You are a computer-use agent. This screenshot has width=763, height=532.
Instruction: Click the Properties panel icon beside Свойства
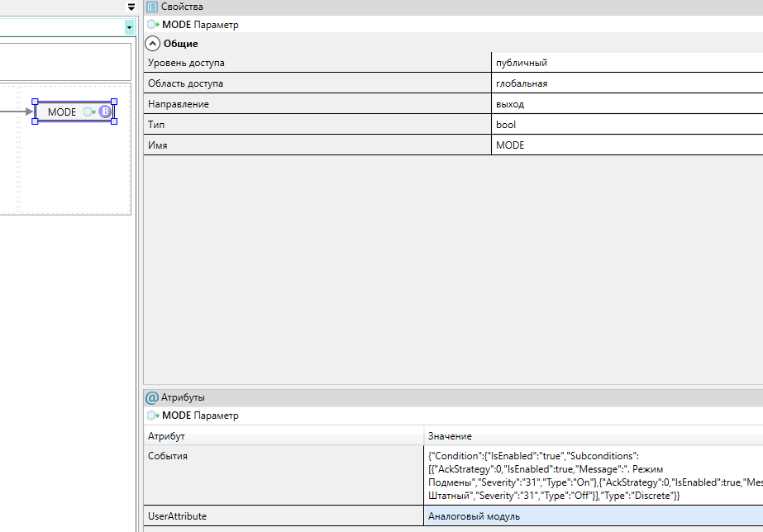[x=152, y=7]
